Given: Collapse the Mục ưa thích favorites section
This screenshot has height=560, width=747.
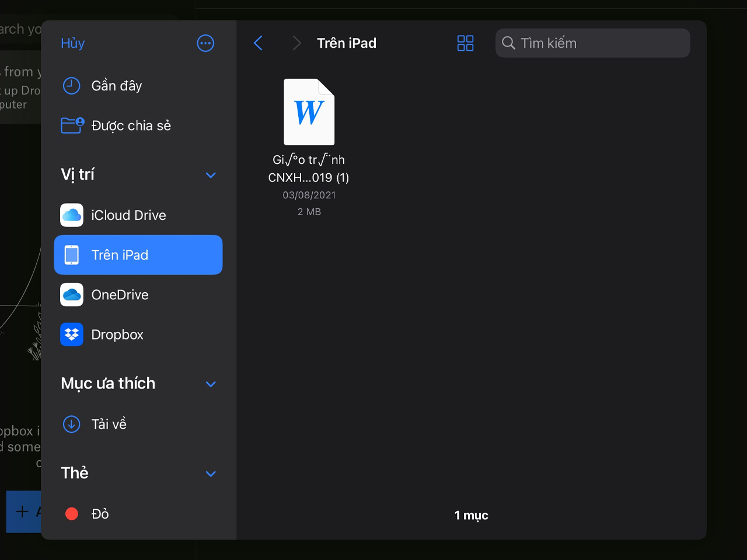Looking at the screenshot, I should (x=211, y=384).
